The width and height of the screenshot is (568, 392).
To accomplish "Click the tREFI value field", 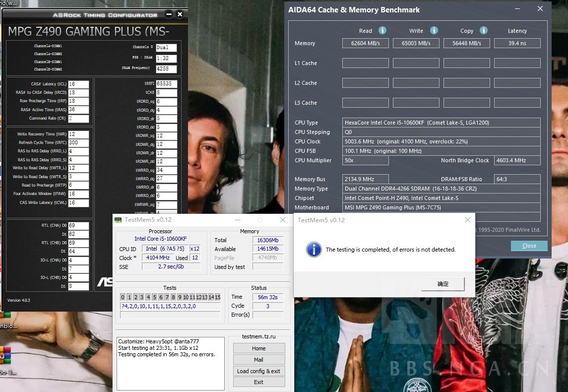I will pos(166,84).
